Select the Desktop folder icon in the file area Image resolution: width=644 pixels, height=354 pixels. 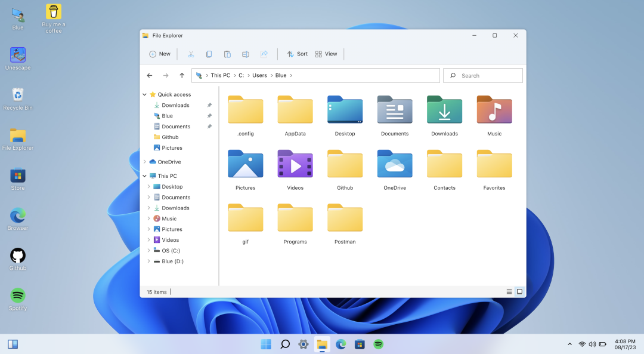tap(345, 110)
